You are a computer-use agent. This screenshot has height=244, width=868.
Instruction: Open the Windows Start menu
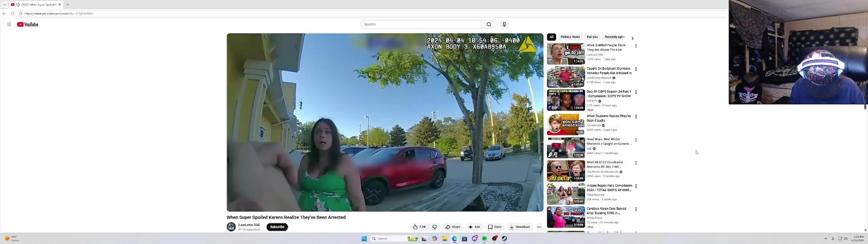pos(364,239)
